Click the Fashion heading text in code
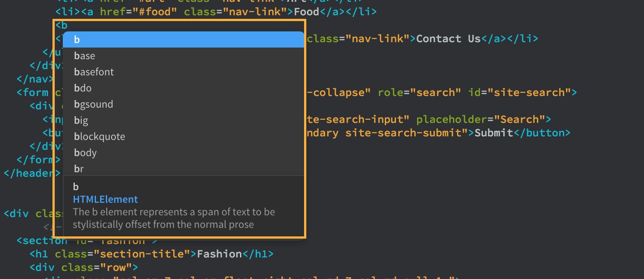 pos(220,254)
